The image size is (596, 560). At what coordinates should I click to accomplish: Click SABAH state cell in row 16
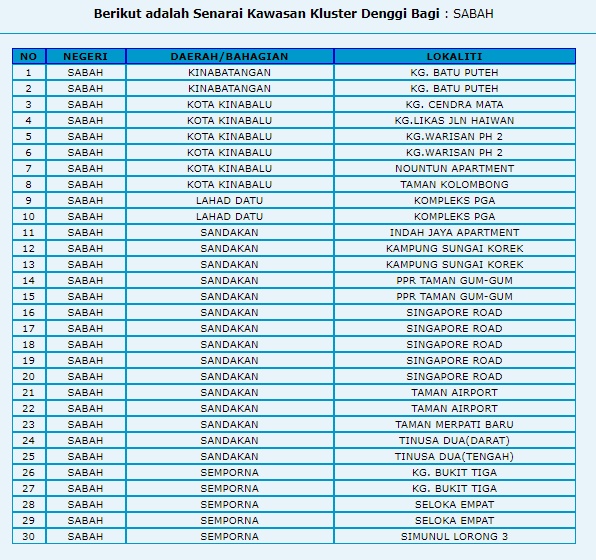(86, 313)
